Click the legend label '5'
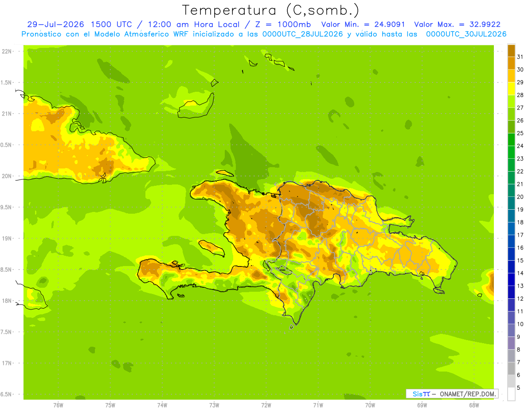This screenshot has height=411, width=532. pyautogui.click(x=518, y=388)
